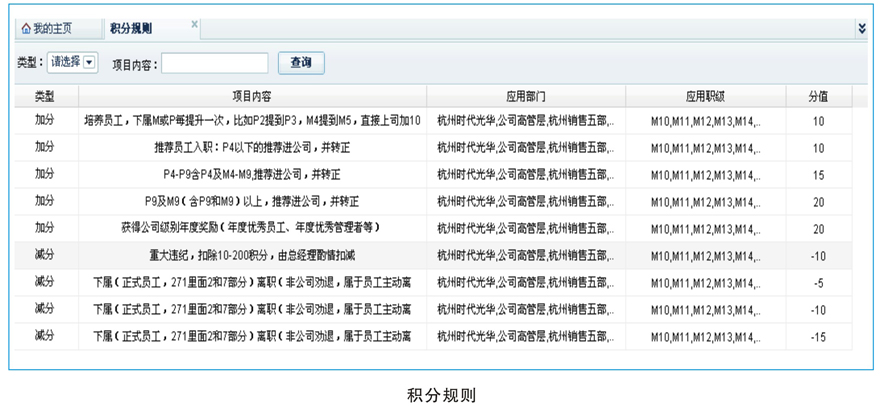Sort by the 类型 column header
The width and height of the screenshot is (880, 406).
[x=44, y=96]
